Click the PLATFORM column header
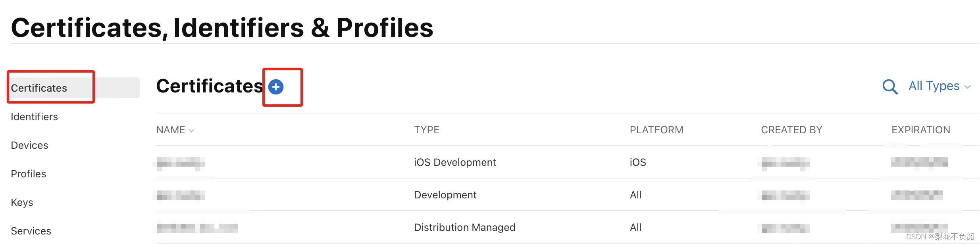The width and height of the screenshot is (980, 244). (657, 130)
